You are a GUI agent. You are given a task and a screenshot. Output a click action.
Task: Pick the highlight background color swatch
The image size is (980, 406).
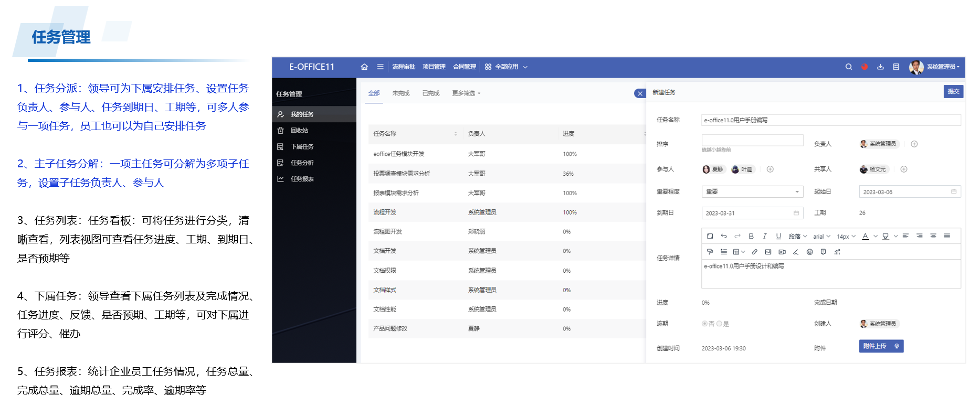coord(886,237)
